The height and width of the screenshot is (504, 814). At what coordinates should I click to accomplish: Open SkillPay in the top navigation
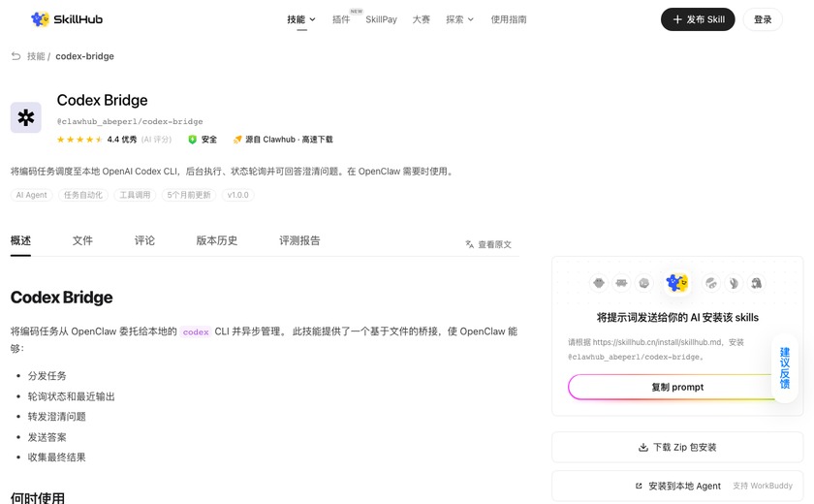point(381,19)
